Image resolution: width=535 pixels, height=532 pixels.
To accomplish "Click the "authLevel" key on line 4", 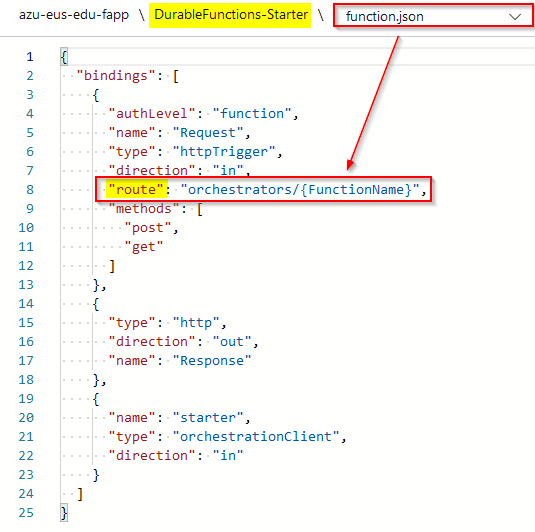I will (152, 113).
